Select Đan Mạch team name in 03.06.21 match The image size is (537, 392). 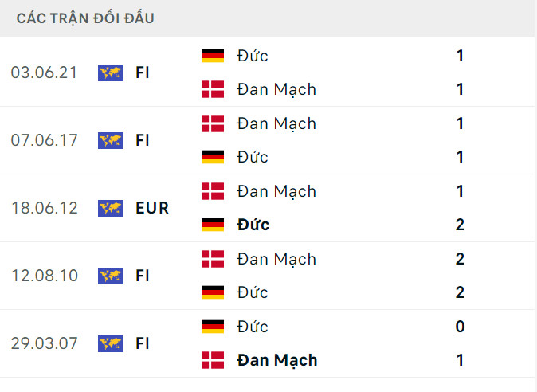click(276, 89)
